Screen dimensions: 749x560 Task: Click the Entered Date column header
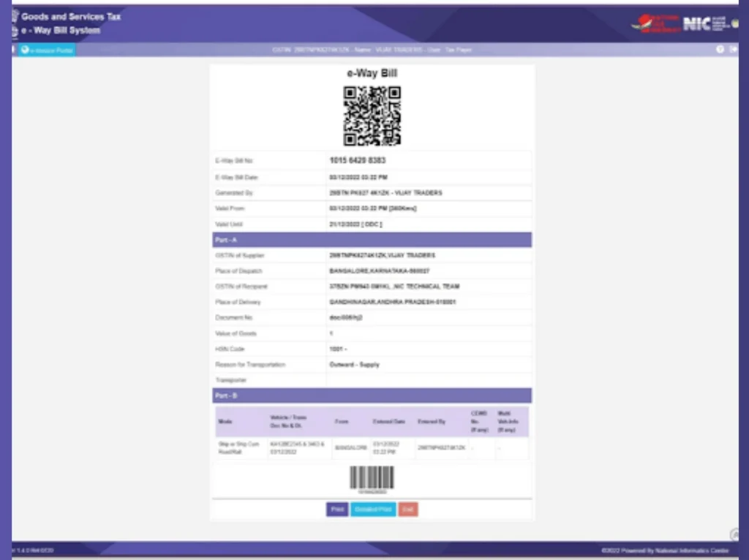(389, 422)
